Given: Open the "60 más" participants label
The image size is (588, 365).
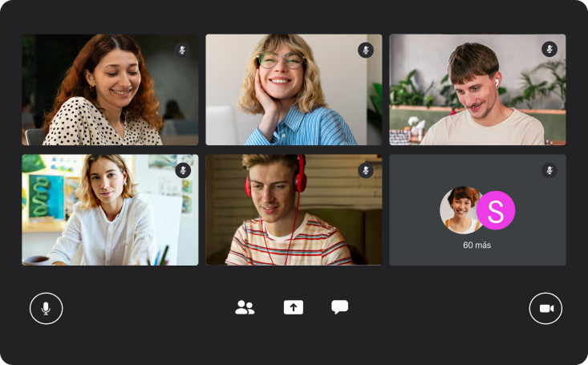Looking at the screenshot, I should click(477, 245).
